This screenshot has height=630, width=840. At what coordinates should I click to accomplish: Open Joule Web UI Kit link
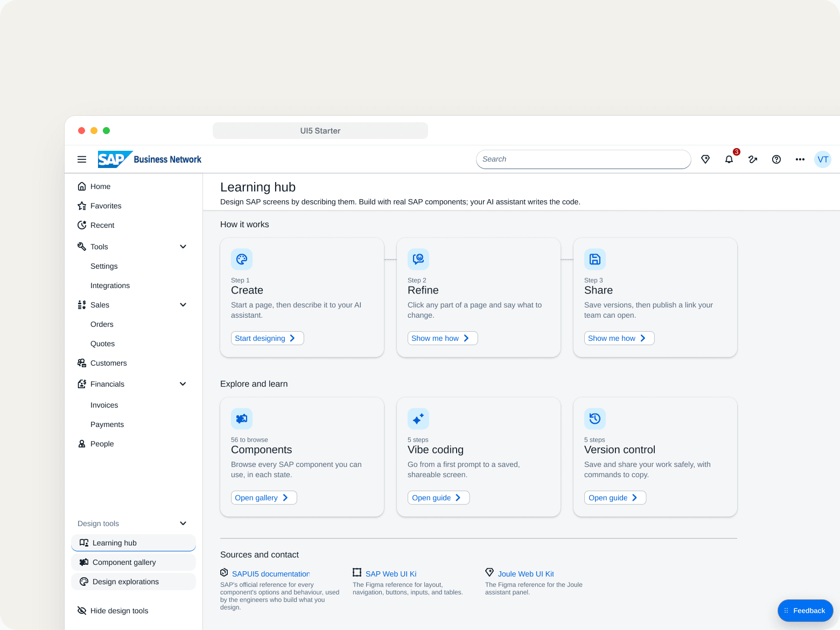point(526,574)
